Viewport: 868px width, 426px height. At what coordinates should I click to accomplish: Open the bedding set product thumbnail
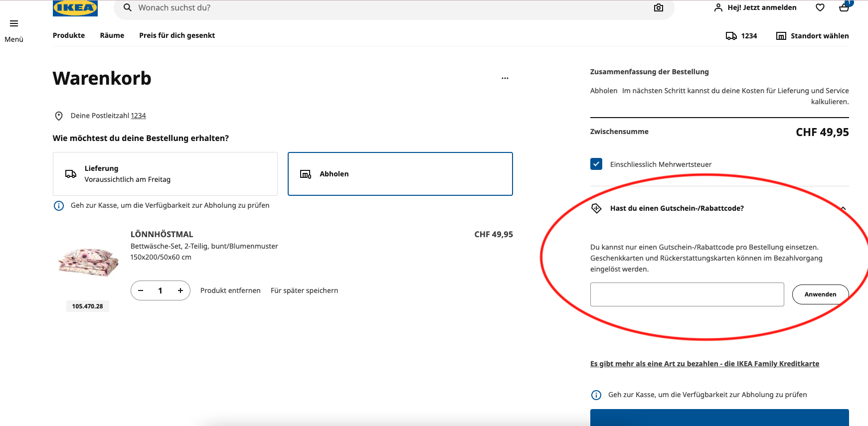(88, 262)
